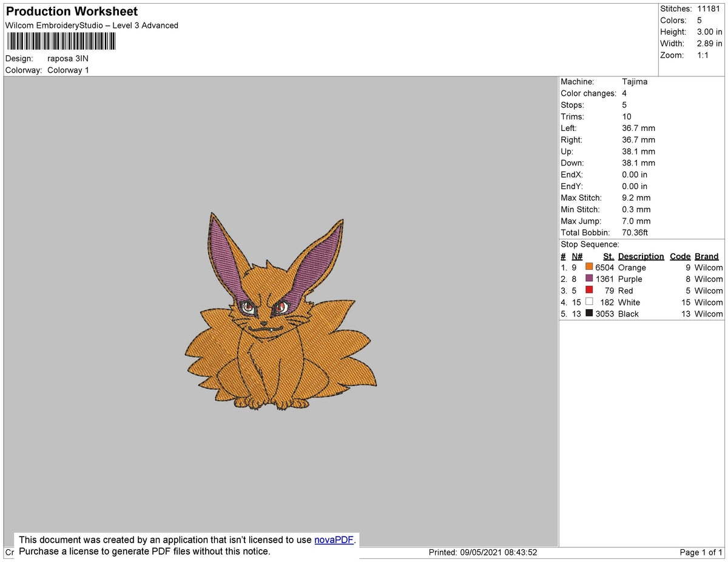Image resolution: width=728 pixels, height=562 pixels.
Task: Click the Stitches count value 11181
Action: pyautogui.click(x=710, y=8)
